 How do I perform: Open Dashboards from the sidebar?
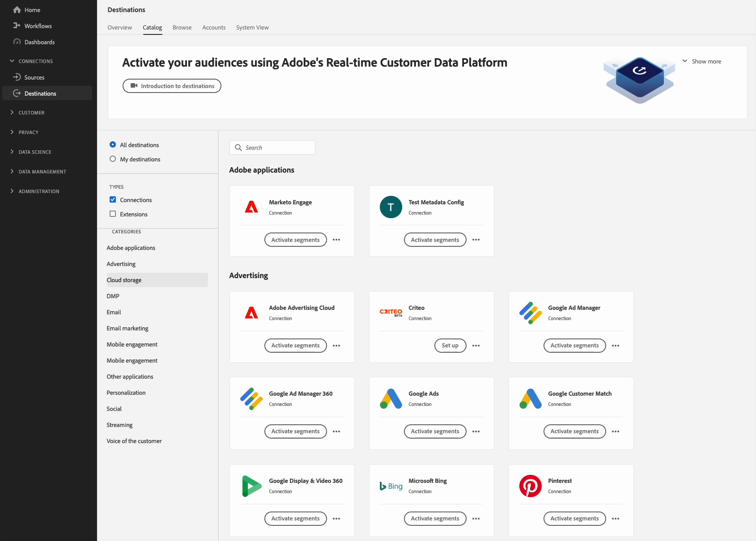point(17,42)
